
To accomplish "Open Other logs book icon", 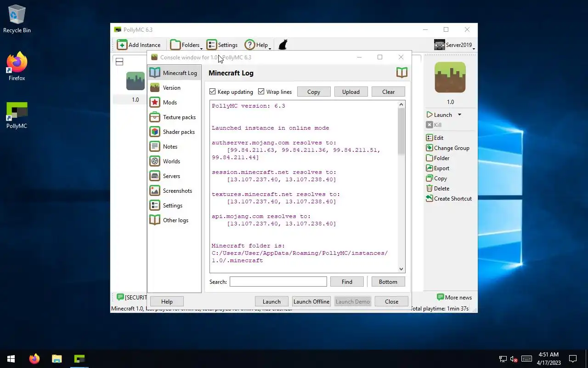I will [155, 220].
